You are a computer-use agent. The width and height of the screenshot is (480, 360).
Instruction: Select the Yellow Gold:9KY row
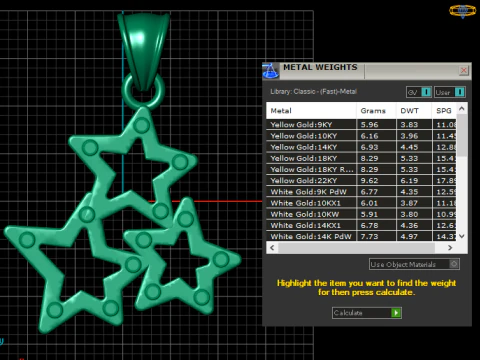[361, 125]
